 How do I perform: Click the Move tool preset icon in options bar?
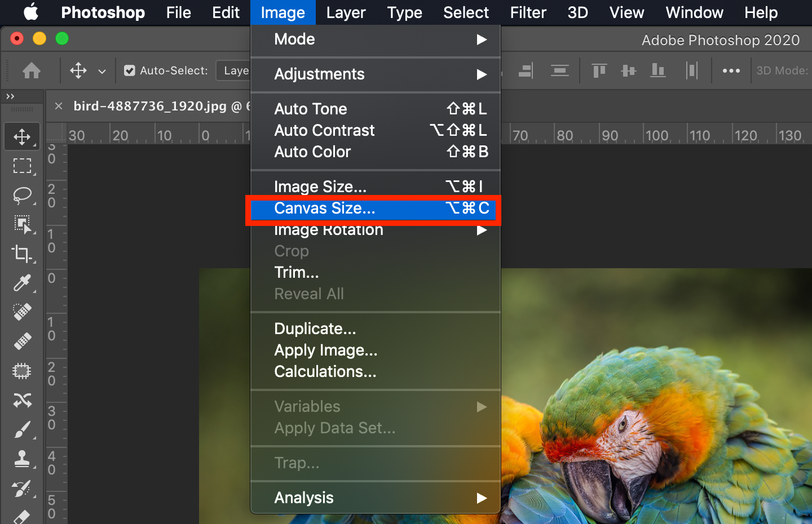point(78,70)
